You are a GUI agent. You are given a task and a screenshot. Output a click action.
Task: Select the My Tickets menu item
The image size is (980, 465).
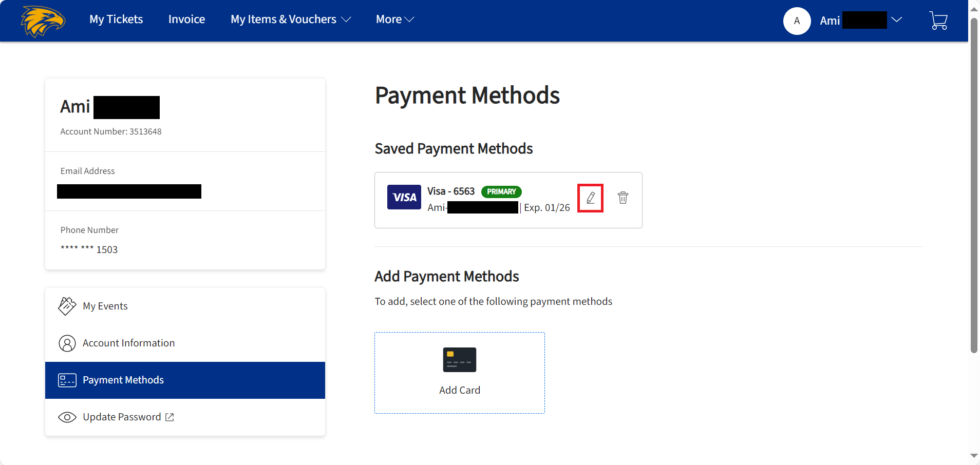click(116, 20)
